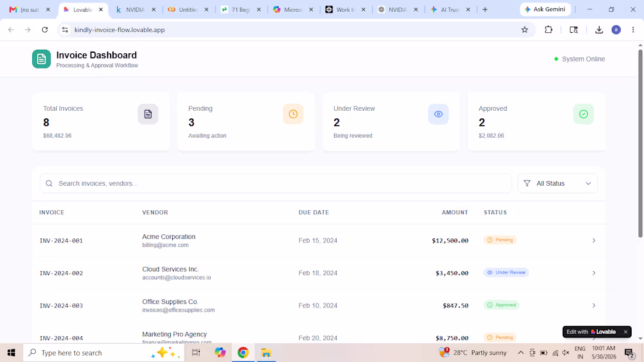Dismiss the Edit with Lovable badge
This screenshot has width=644, height=362.
click(625, 332)
